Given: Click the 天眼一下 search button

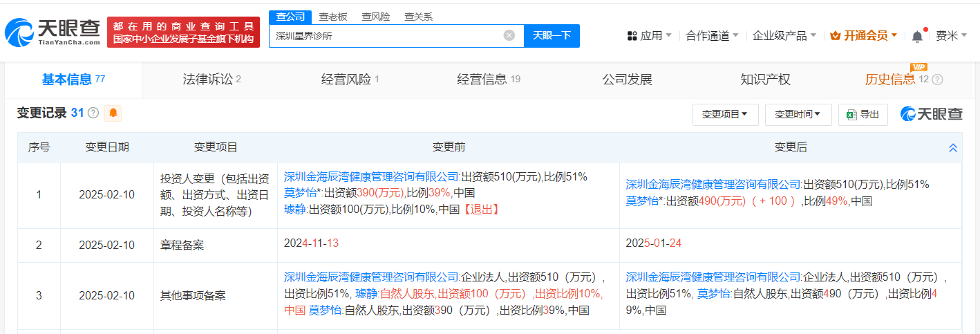Looking at the screenshot, I should point(552,35).
